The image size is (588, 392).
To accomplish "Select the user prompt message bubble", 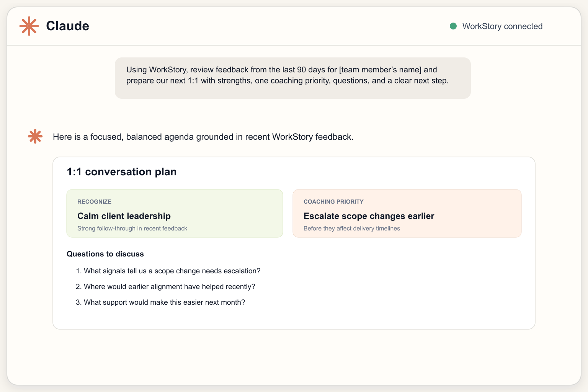I will click(293, 78).
